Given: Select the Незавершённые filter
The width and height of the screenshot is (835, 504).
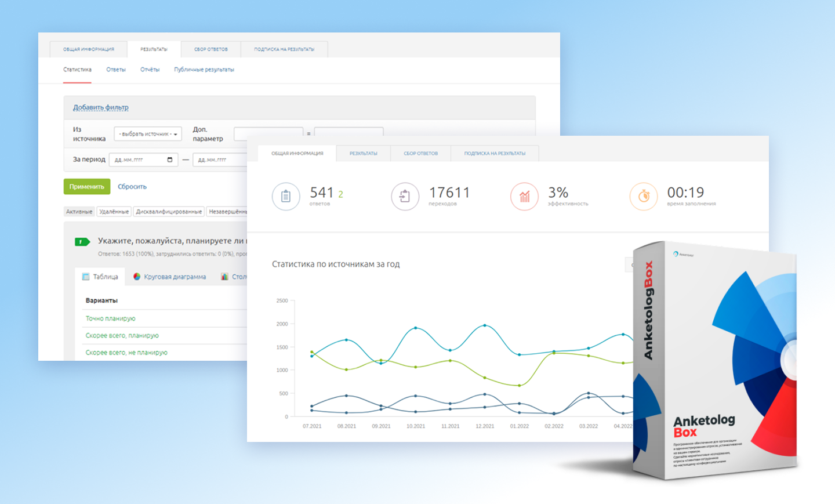Looking at the screenshot, I should [x=227, y=212].
